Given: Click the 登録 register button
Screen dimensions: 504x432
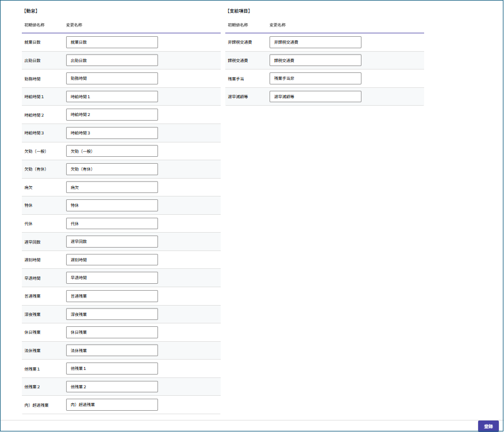Looking at the screenshot, I should (x=488, y=426).
